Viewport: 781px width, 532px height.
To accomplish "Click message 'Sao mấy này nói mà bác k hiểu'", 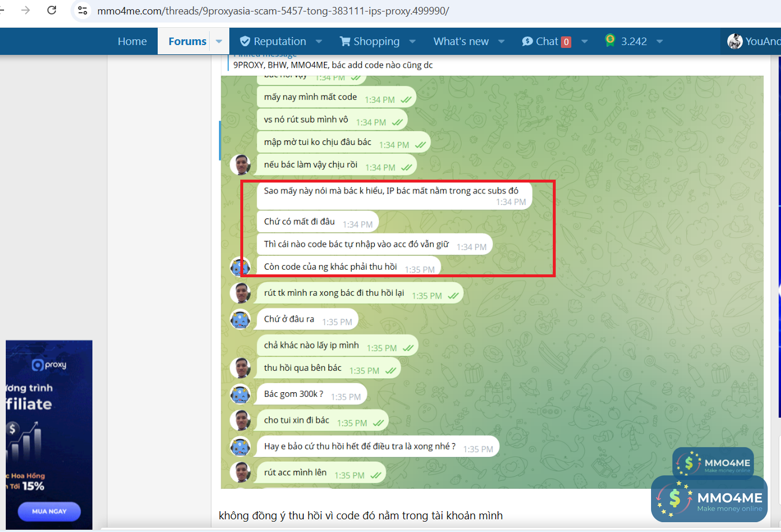I will [x=395, y=196].
